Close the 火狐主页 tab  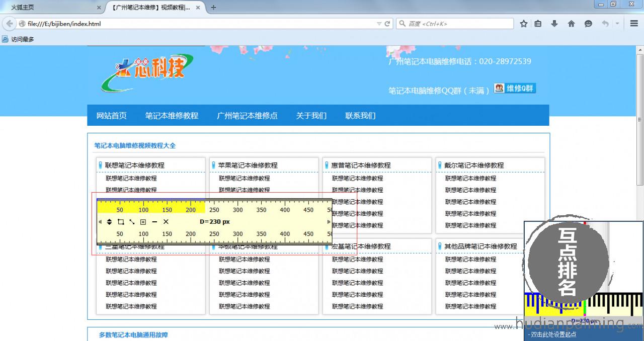[99, 8]
